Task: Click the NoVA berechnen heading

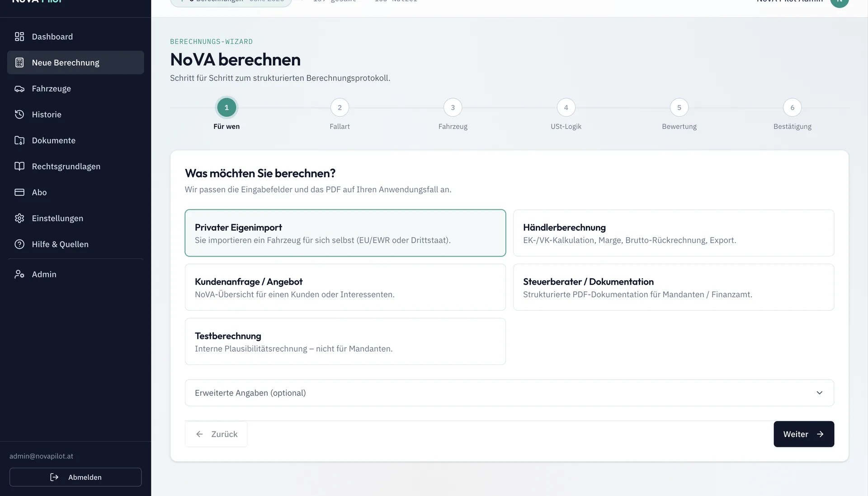Action: (235, 60)
